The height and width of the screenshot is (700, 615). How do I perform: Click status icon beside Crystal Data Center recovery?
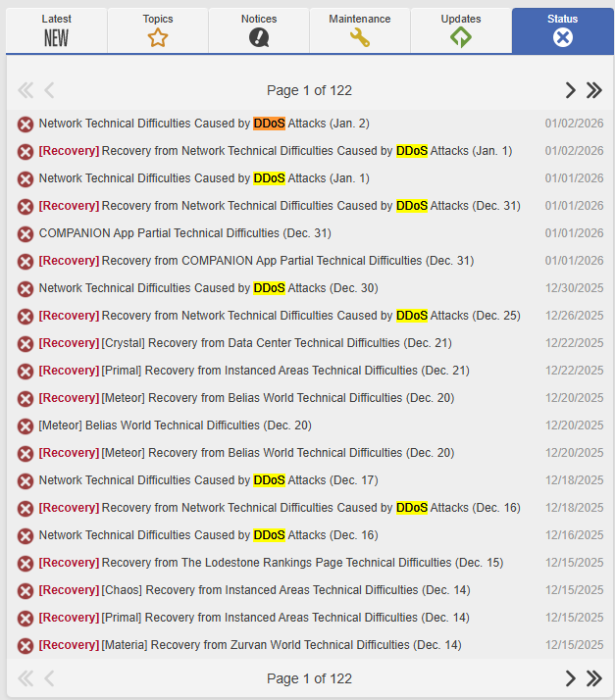26,344
